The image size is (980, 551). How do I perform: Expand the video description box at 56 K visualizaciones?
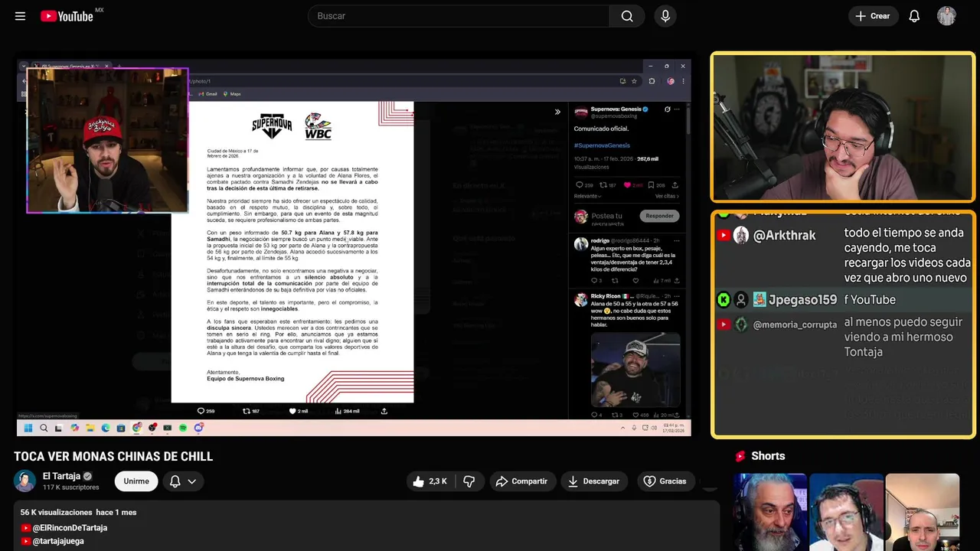367,527
